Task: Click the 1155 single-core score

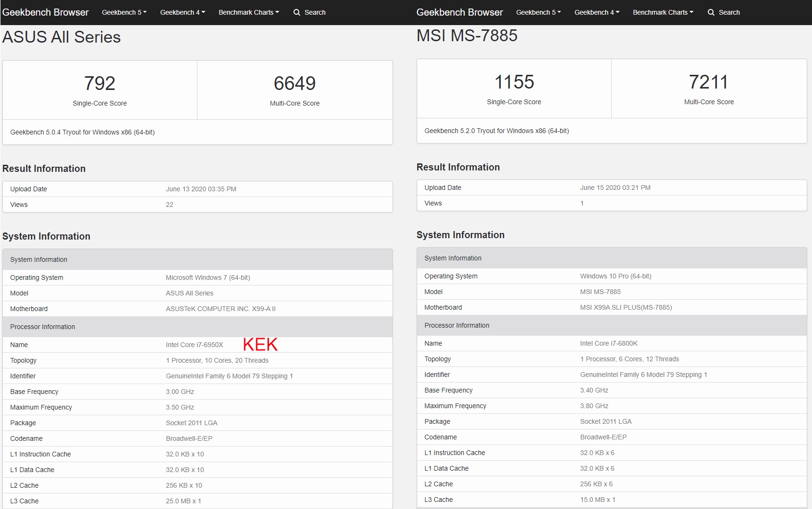Action: (x=514, y=82)
